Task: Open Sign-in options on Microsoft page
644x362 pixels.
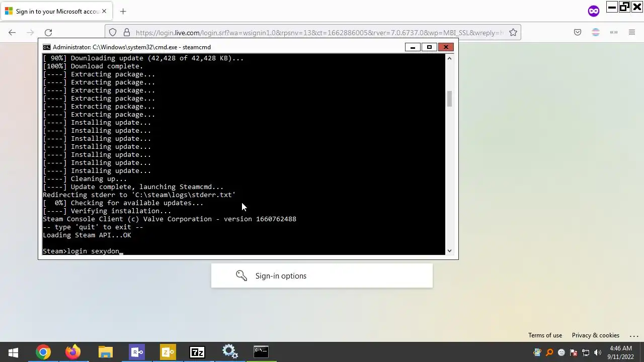Action: [x=322, y=276]
